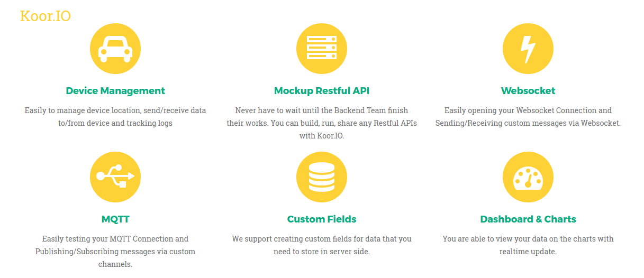Click the Custom Fields database icon
Viewport: 644px width, 278px height.
click(322, 177)
